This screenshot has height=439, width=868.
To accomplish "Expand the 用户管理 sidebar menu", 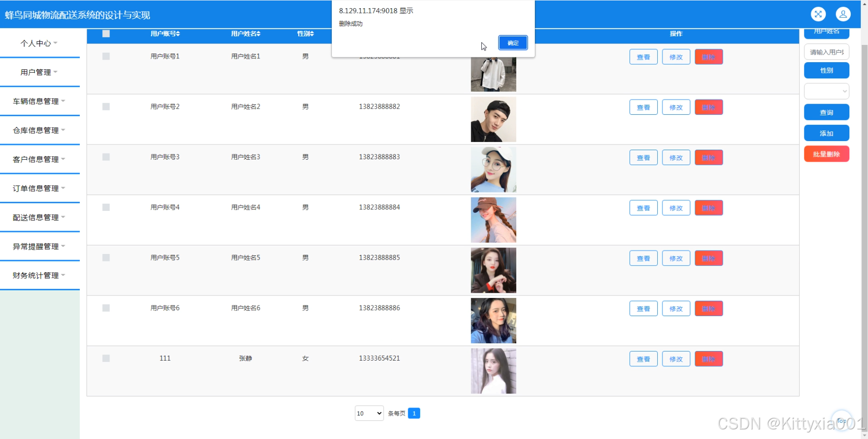I will click(39, 72).
